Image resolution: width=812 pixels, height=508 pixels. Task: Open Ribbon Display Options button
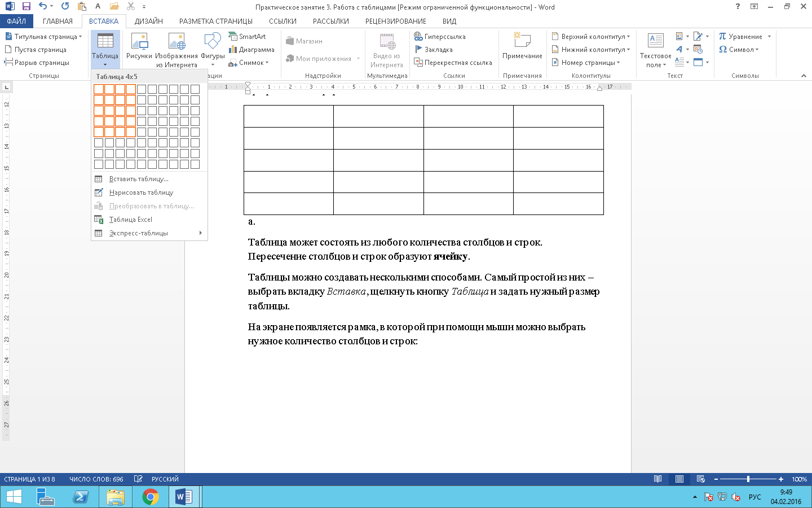pos(754,7)
